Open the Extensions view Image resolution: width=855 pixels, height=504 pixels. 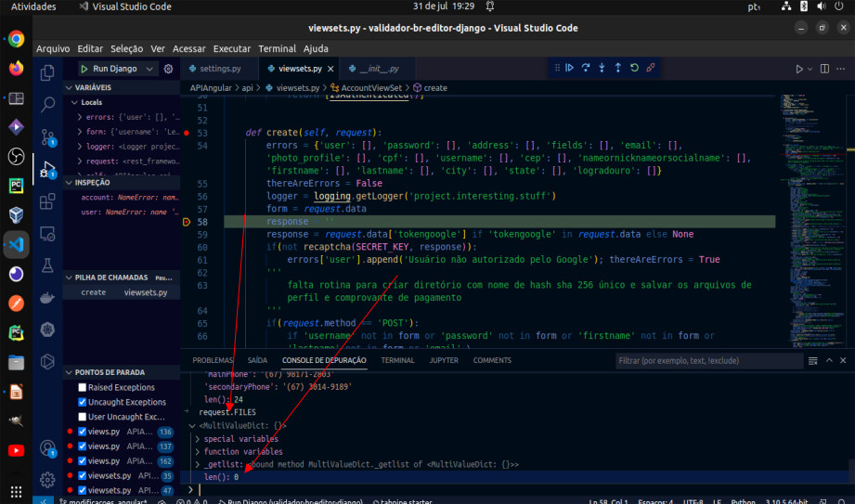[47, 201]
